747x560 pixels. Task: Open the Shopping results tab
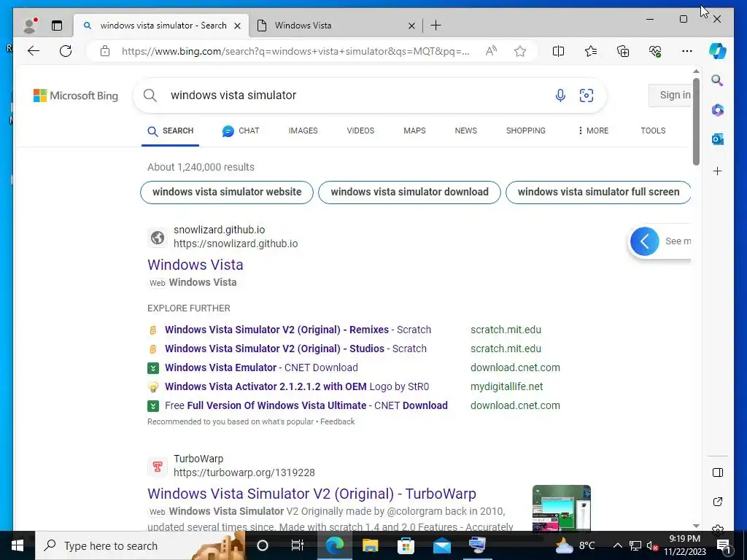[526, 131]
